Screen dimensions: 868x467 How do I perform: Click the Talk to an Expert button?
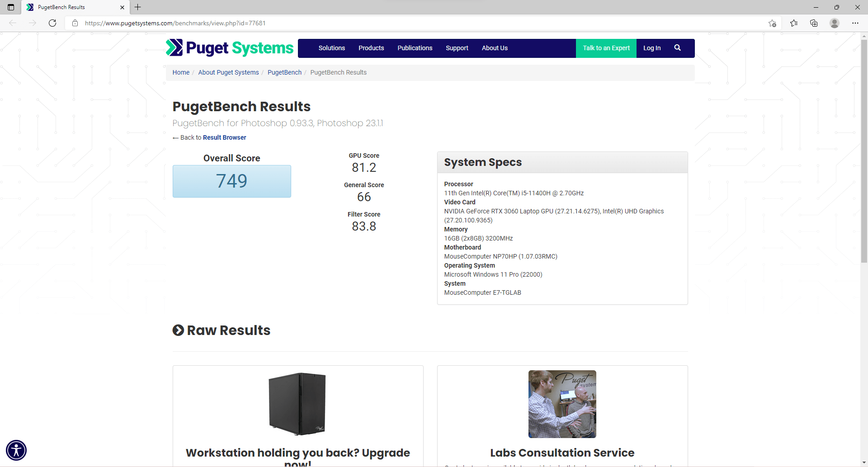(606, 48)
